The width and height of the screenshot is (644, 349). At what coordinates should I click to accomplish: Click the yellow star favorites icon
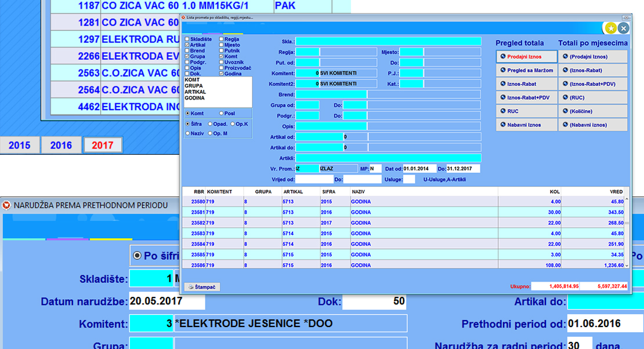(x=610, y=28)
